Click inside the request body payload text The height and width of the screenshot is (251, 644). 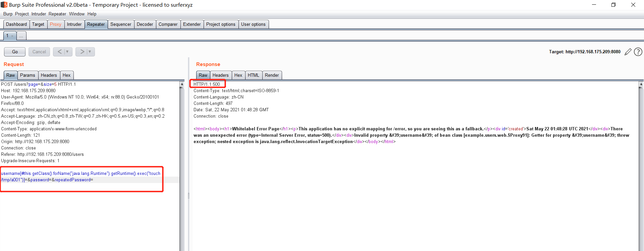(x=80, y=177)
